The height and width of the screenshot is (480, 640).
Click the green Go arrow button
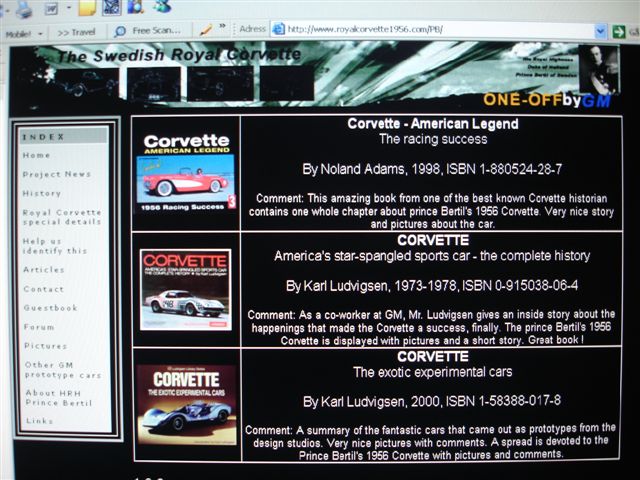point(618,31)
